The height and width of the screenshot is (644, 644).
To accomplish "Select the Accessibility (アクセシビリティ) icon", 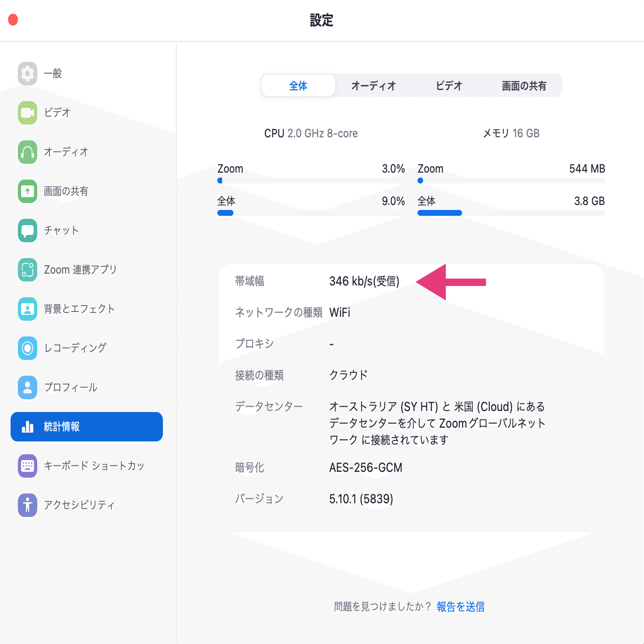I will (x=27, y=505).
